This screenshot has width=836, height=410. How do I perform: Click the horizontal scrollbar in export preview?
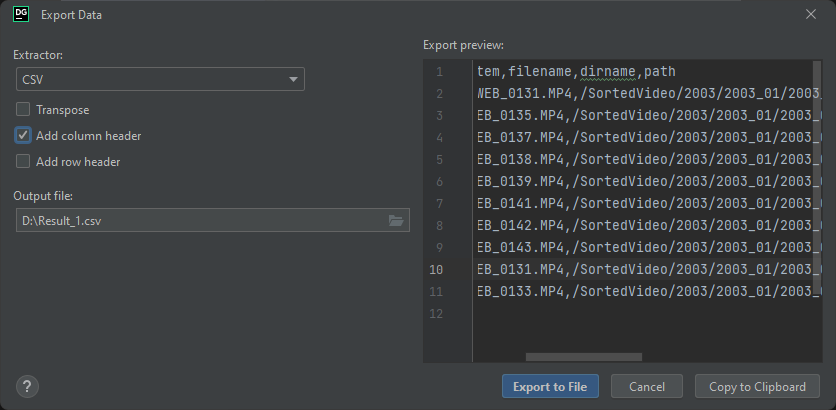point(584,357)
